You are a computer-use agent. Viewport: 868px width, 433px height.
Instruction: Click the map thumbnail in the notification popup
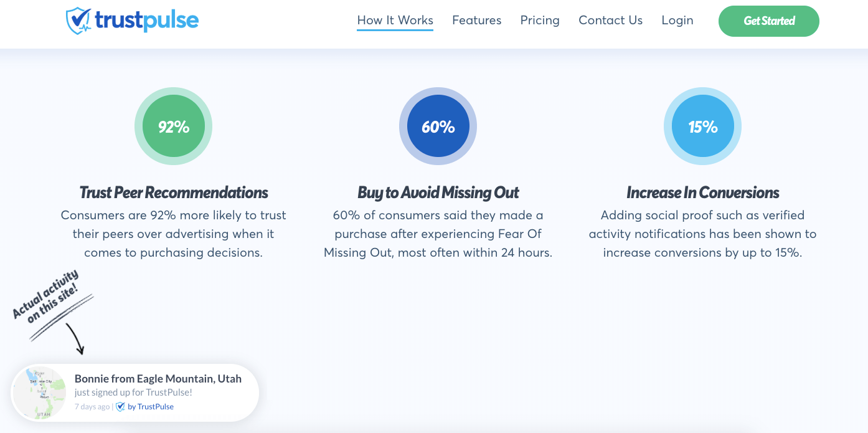[40, 393]
